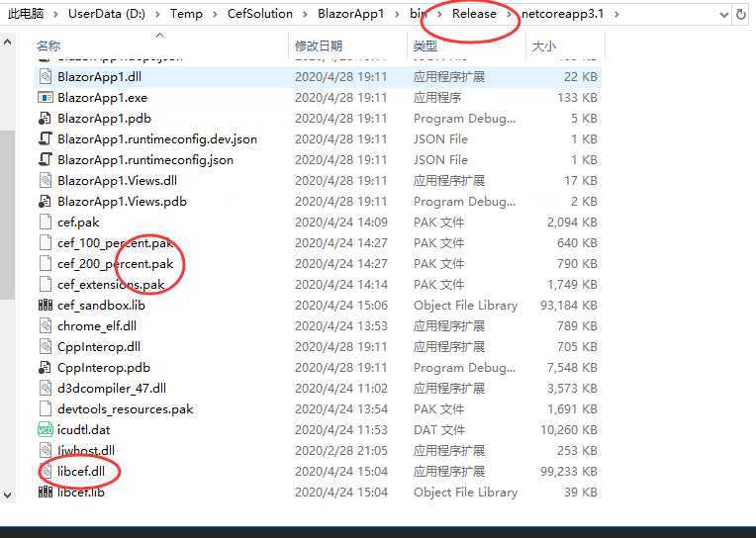The width and height of the screenshot is (756, 538).
Task: Click Object File Library type of libcef.lib
Action: pos(465,493)
